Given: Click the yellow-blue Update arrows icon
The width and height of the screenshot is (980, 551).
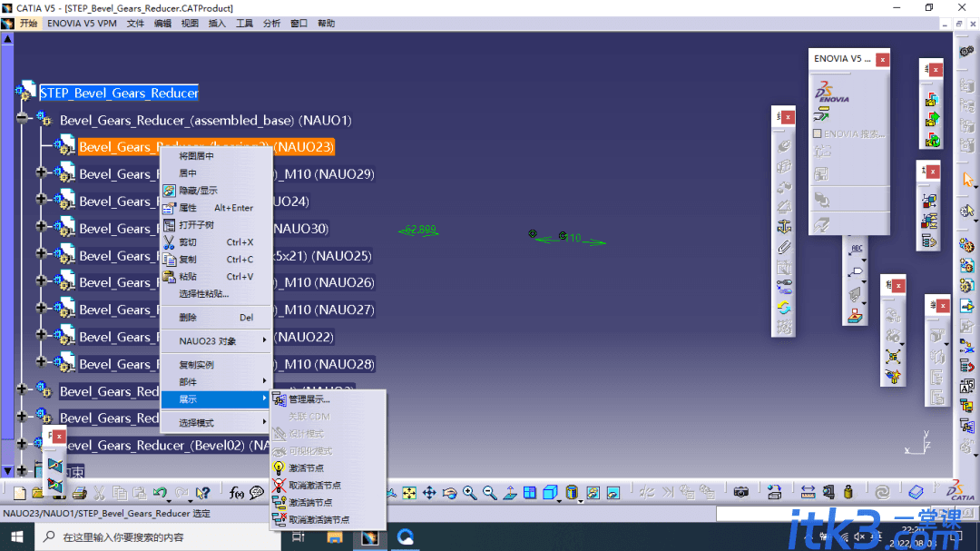Looking at the screenshot, I should [x=784, y=308].
